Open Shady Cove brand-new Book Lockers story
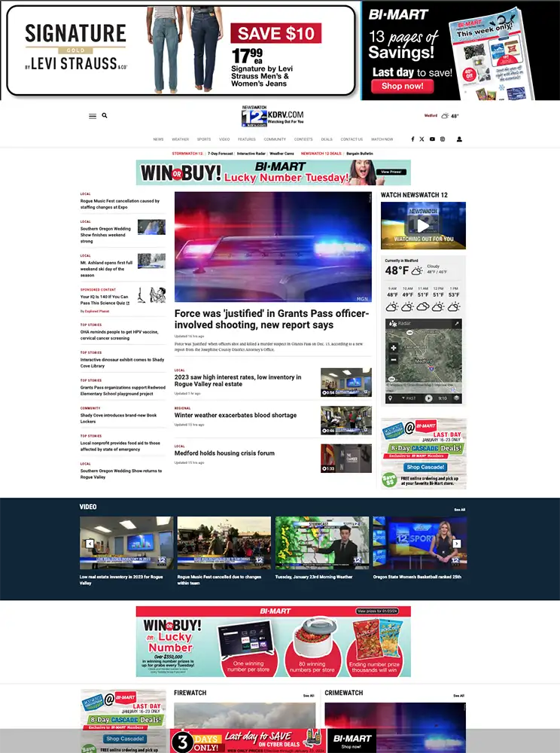The height and width of the screenshot is (753, 560). (118, 418)
